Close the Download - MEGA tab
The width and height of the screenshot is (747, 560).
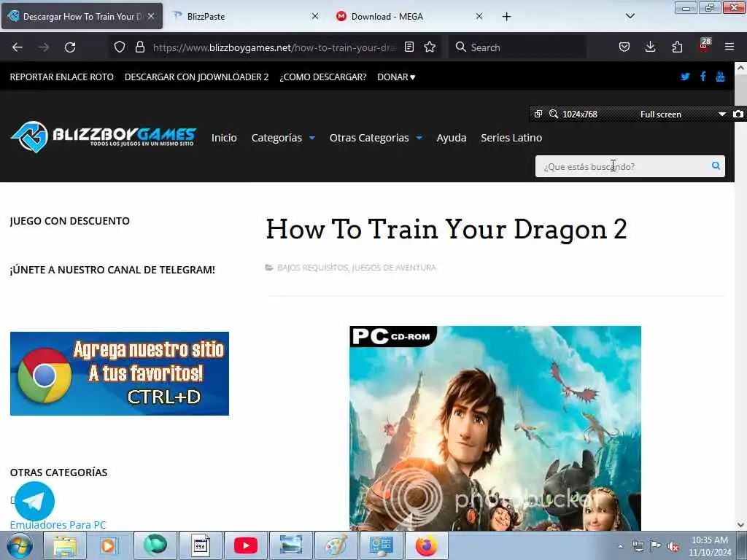479,16
